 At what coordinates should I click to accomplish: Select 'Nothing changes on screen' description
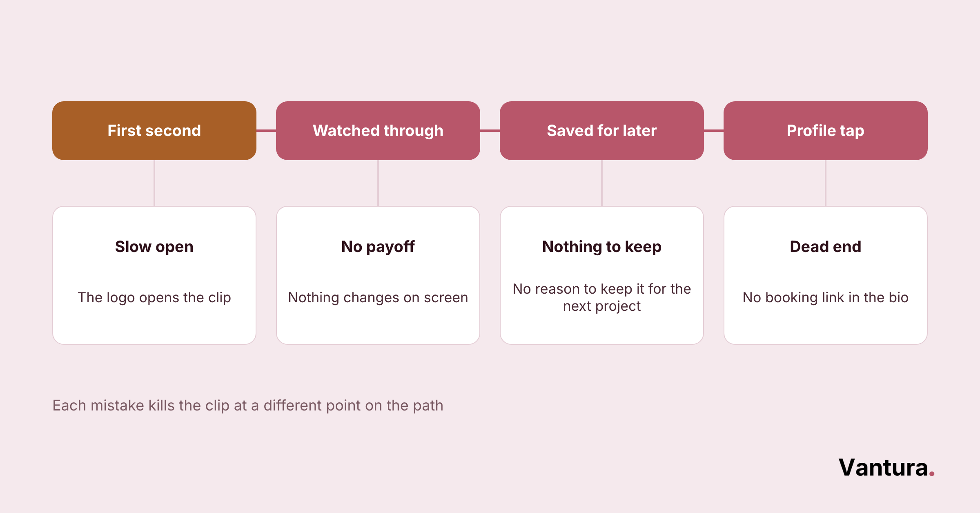coord(378,297)
